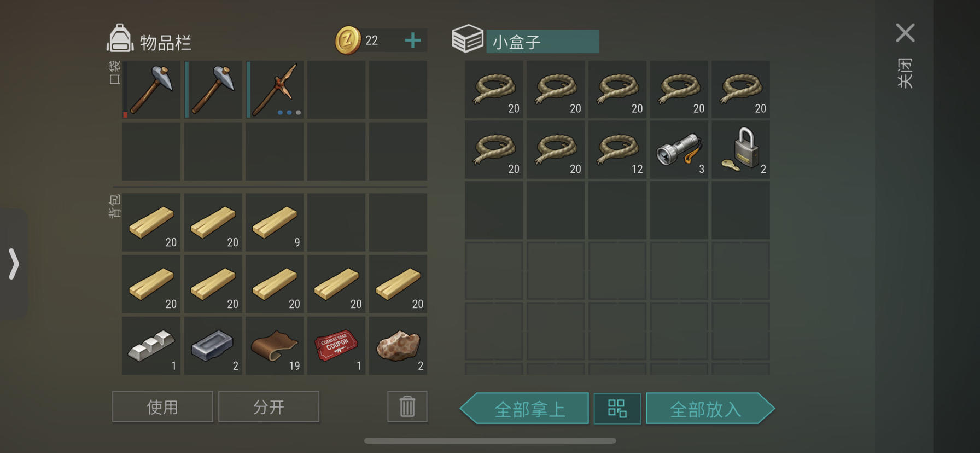Edit the 小盒子 box name field
This screenshot has height=453, width=980.
[542, 42]
